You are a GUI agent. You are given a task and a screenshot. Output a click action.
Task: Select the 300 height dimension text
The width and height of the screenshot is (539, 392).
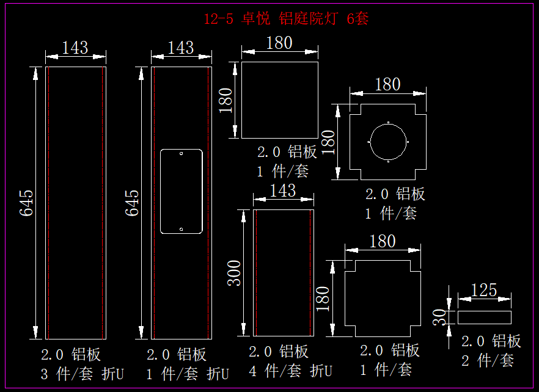[235, 273]
